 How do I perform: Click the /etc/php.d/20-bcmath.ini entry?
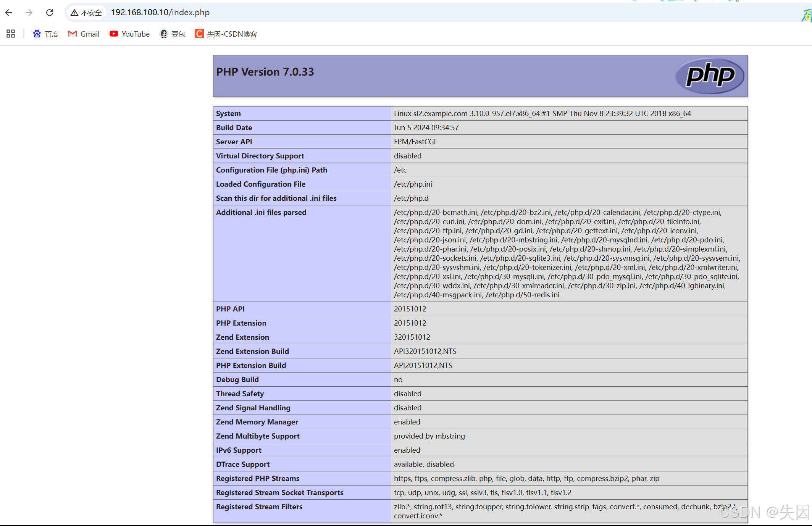tap(436, 212)
